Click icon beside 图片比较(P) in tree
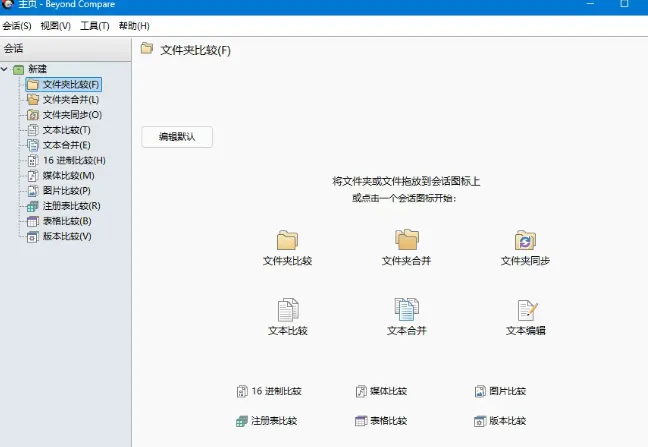This screenshot has height=447, width=648. (33, 190)
